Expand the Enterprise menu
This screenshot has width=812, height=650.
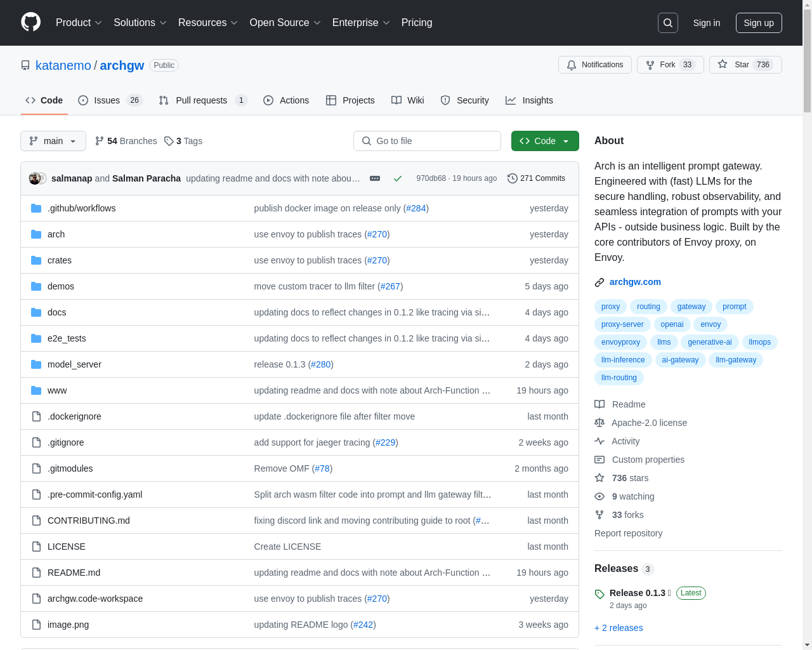[361, 23]
